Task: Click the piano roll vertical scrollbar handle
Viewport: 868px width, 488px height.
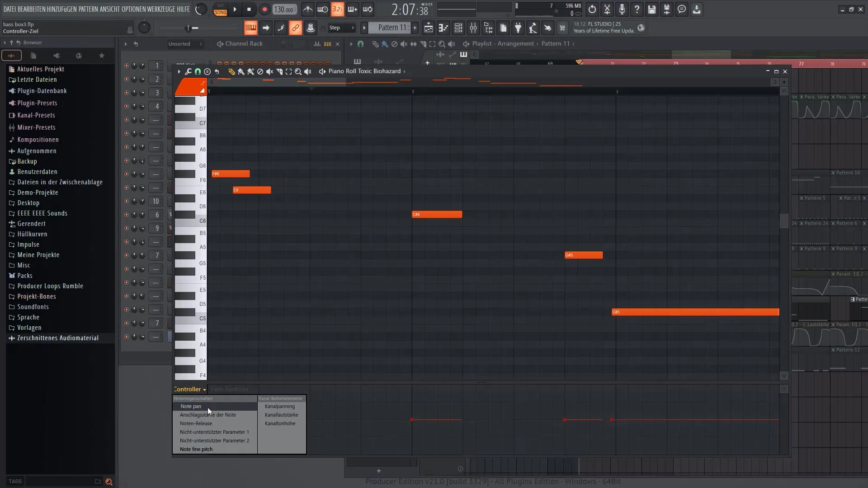Action: pyautogui.click(x=784, y=221)
